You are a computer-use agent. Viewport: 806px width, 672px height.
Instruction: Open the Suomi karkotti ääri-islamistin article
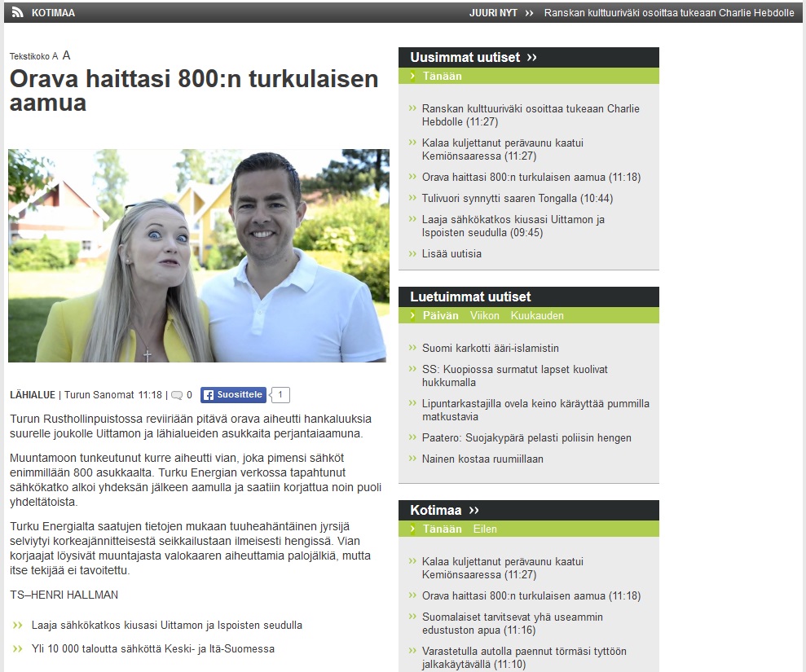click(490, 348)
